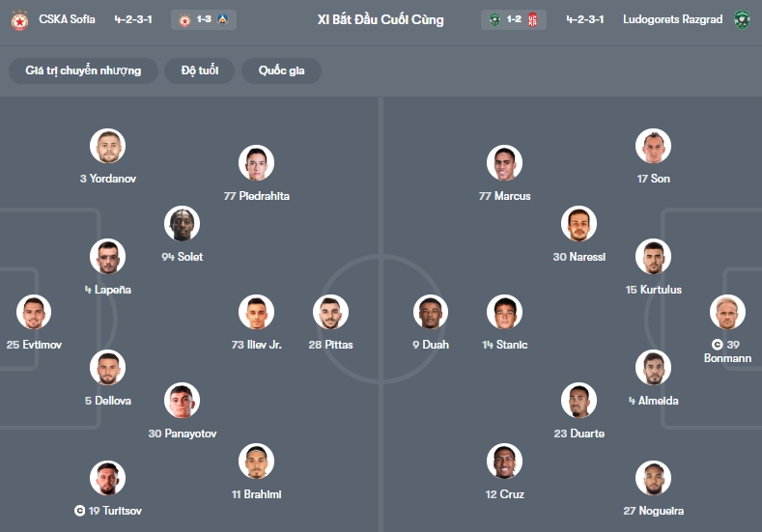
Task: Click goalkeeper Evtimov's player photo
Action: (34, 313)
